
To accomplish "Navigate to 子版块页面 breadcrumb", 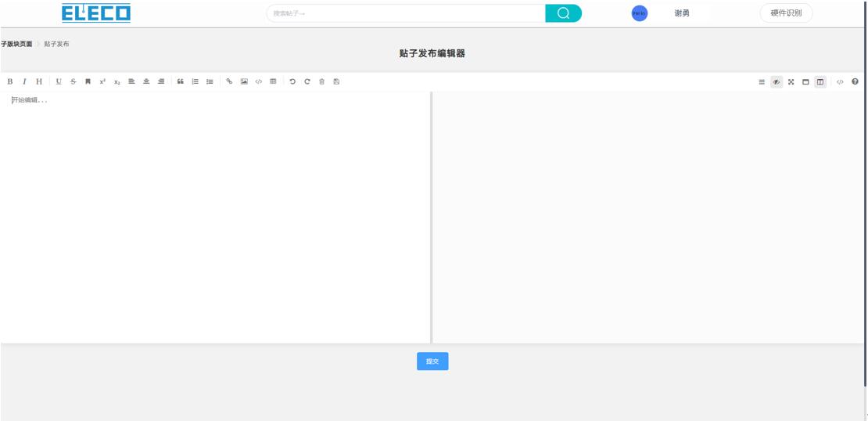I will click(16, 44).
